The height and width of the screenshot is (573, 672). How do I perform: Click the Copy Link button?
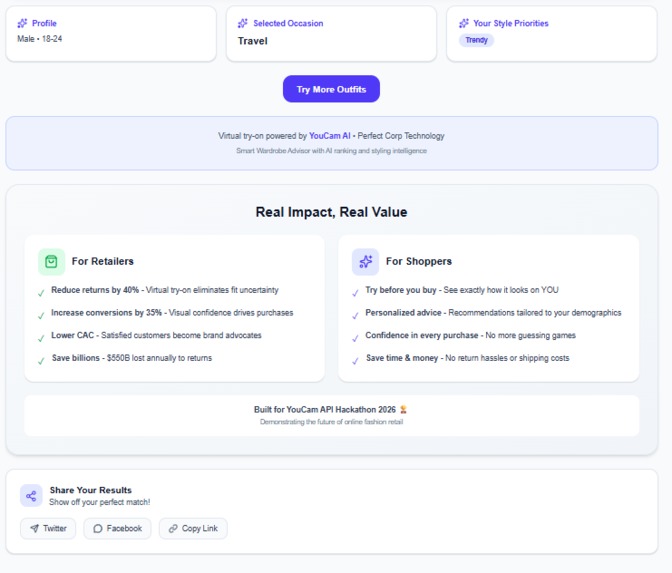tap(193, 528)
